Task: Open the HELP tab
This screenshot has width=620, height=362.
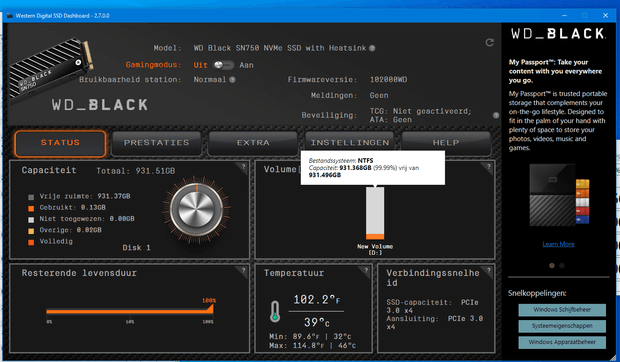Action: coord(446,143)
